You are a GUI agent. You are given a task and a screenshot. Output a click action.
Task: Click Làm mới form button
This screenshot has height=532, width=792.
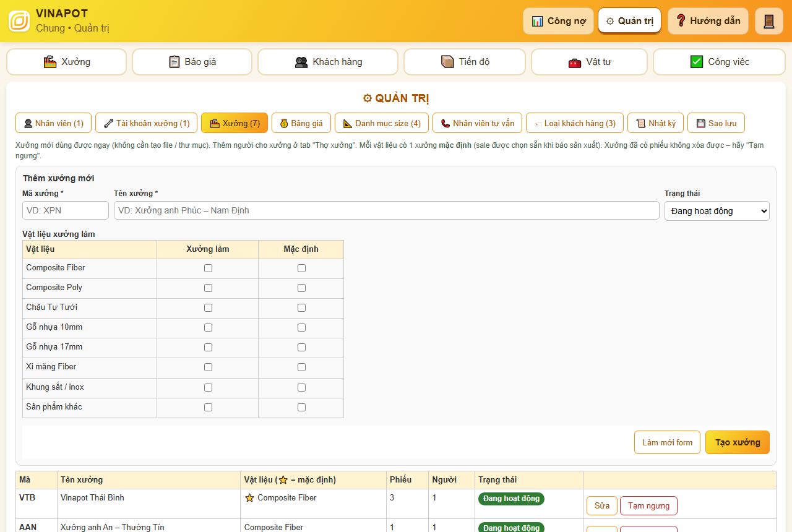[667, 442]
